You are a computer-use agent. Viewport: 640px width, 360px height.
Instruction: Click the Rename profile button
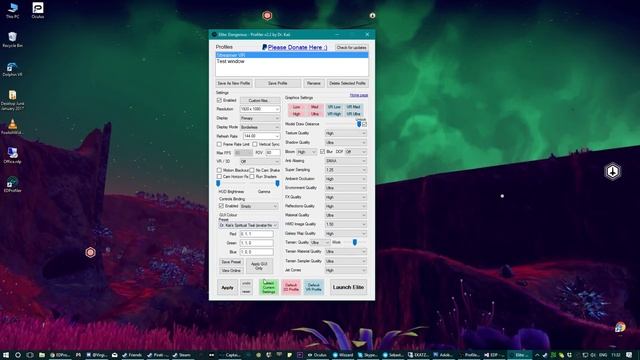click(x=313, y=83)
